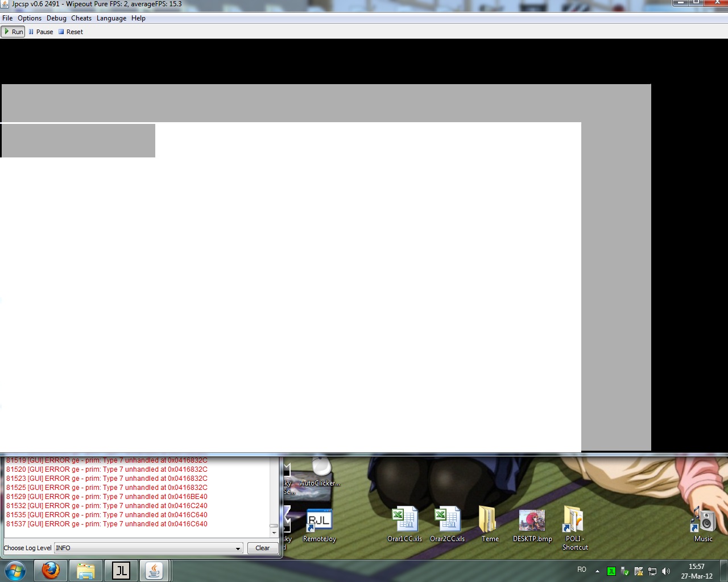Open the Language menu
Image resolution: width=728 pixels, height=582 pixels.
[111, 18]
